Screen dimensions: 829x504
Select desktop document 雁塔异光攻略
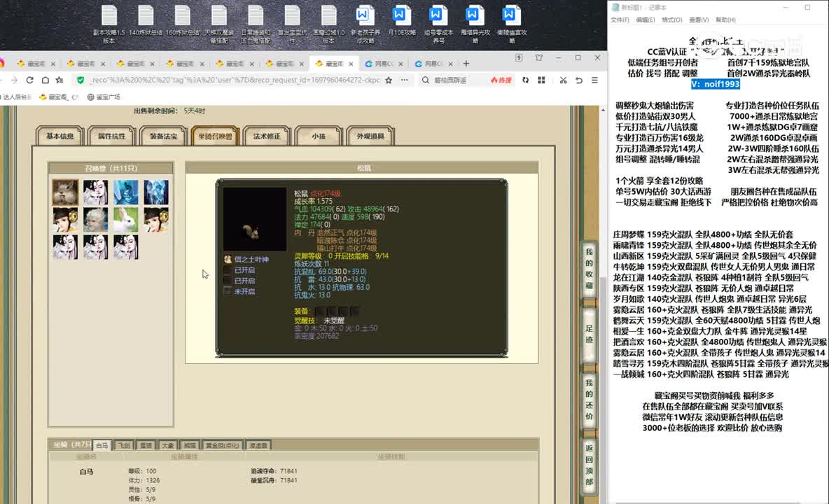475,24
